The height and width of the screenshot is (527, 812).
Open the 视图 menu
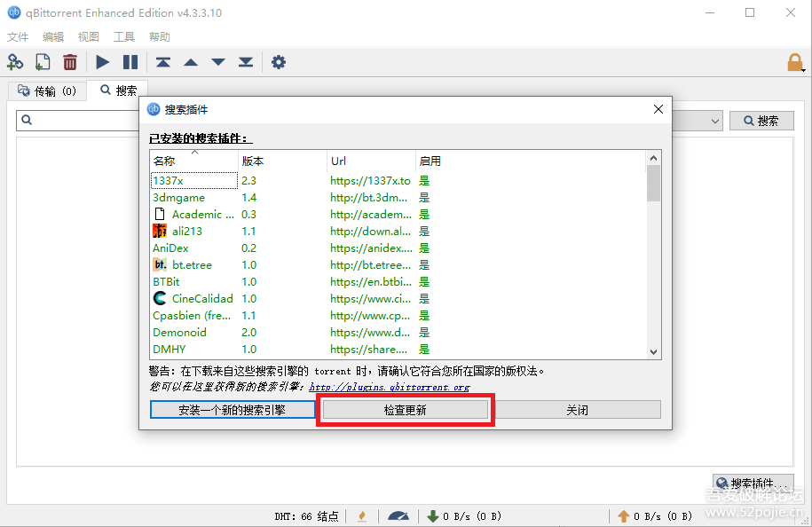pyautogui.click(x=88, y=36)
